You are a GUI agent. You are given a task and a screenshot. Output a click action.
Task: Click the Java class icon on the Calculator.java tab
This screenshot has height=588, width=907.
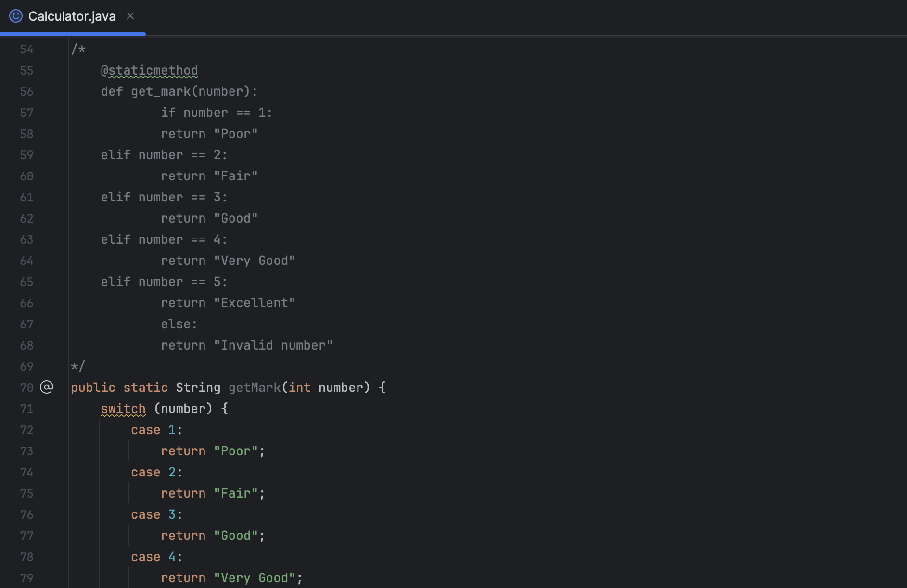click(16, 16)
